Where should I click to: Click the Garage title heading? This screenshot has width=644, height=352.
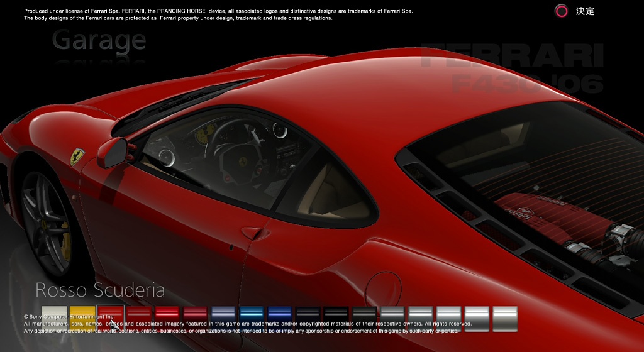pyautogui.click(x=99, y=40)
